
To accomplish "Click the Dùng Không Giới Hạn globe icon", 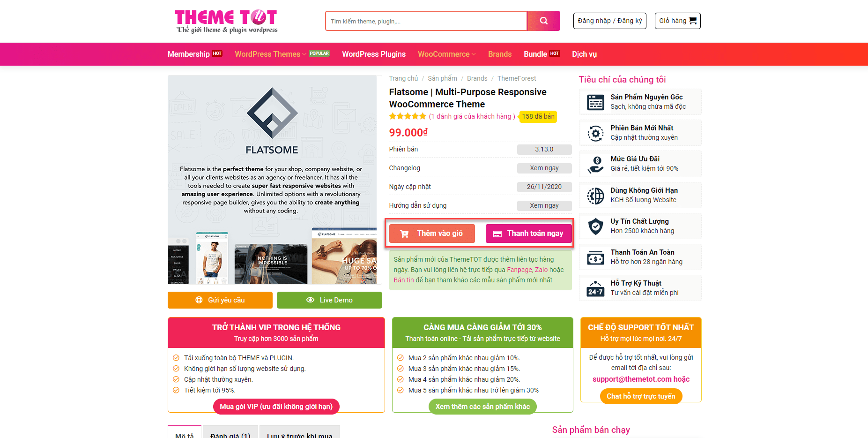I will [595, 196].
